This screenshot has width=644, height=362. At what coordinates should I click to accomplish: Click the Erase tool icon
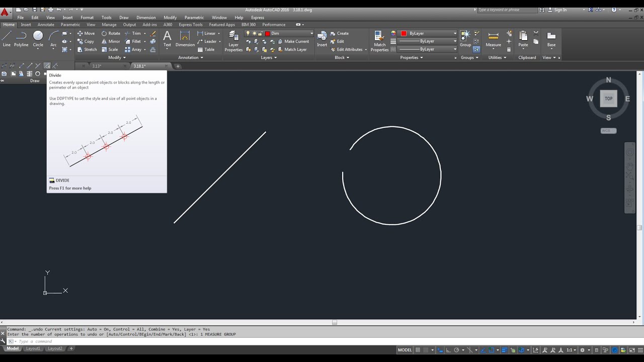tap(153, 33)
